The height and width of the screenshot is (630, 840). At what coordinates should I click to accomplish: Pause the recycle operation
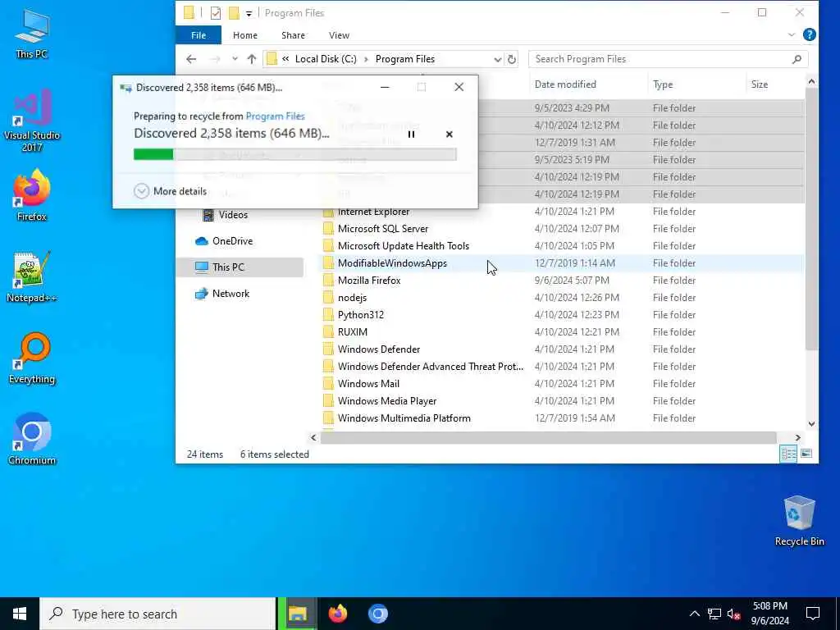tap(411, 135)
